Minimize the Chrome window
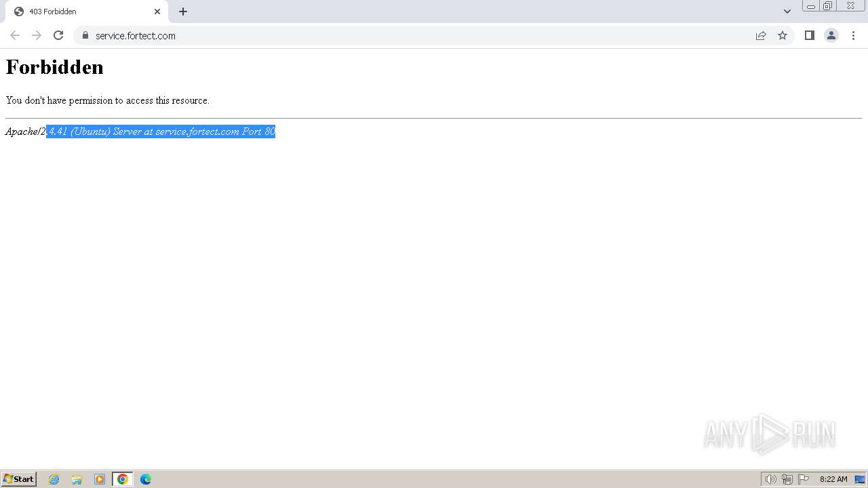Image resolution: width=868 pixels, height=488 pixels. click(810, 6)
